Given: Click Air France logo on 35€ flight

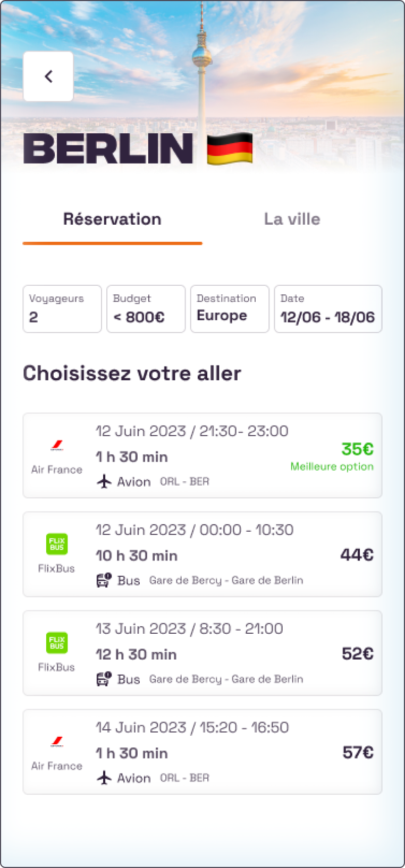Looking at the screenshot, I should click(x=57, y=446).
